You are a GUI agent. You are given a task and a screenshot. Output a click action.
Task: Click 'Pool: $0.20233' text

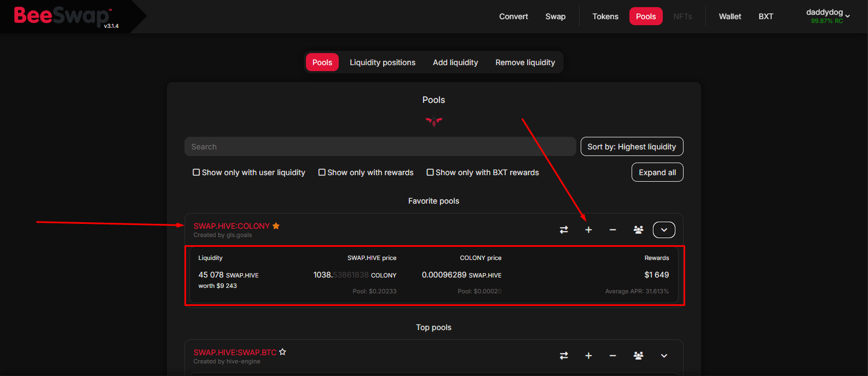[374, 291]
